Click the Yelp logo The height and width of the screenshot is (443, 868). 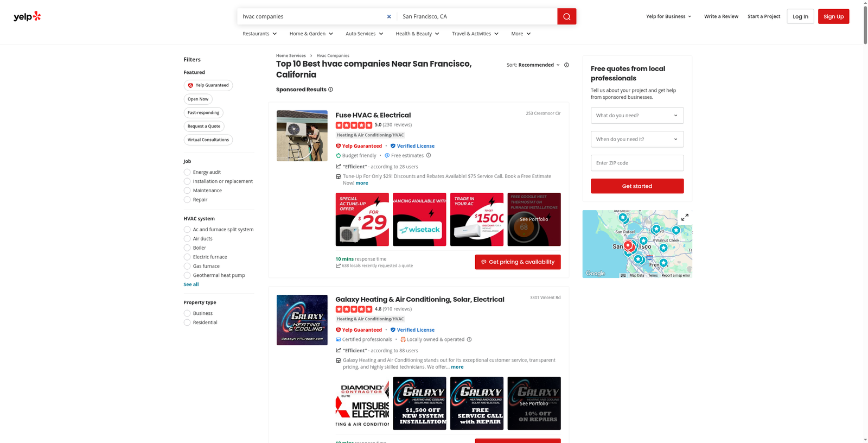tap(27, 16)
